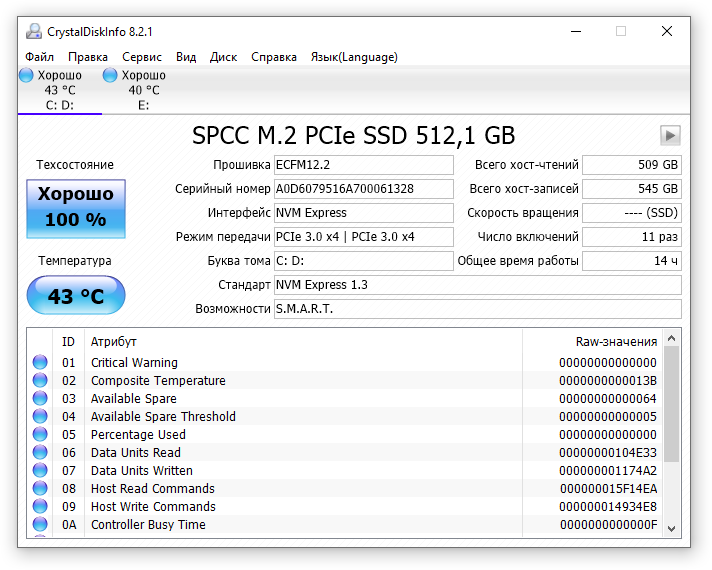Open the Сервис menu
712x570 pixels.
pos(142,57)
